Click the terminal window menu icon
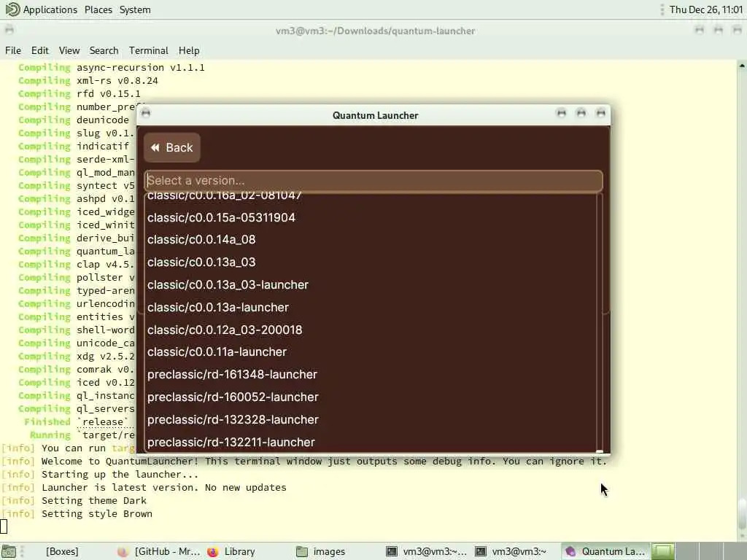The height and width of the screenshot is (560, 747). coord(9,30)
